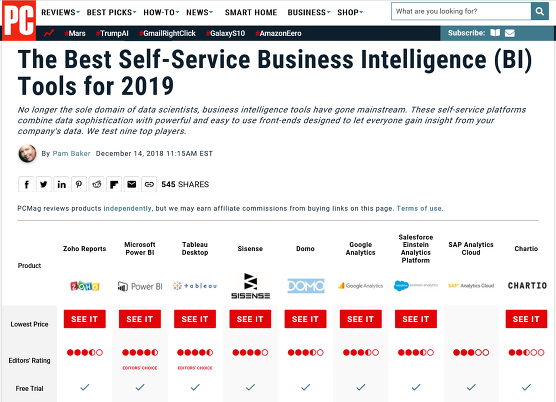
Task: Click See It for Google Analytics
Action: (361, 319)
